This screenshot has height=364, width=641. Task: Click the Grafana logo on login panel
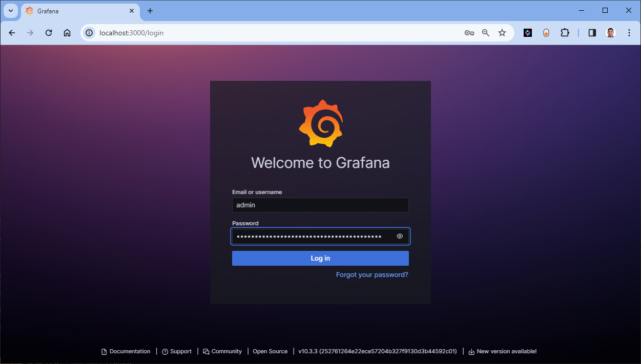[x=320, y=123]
